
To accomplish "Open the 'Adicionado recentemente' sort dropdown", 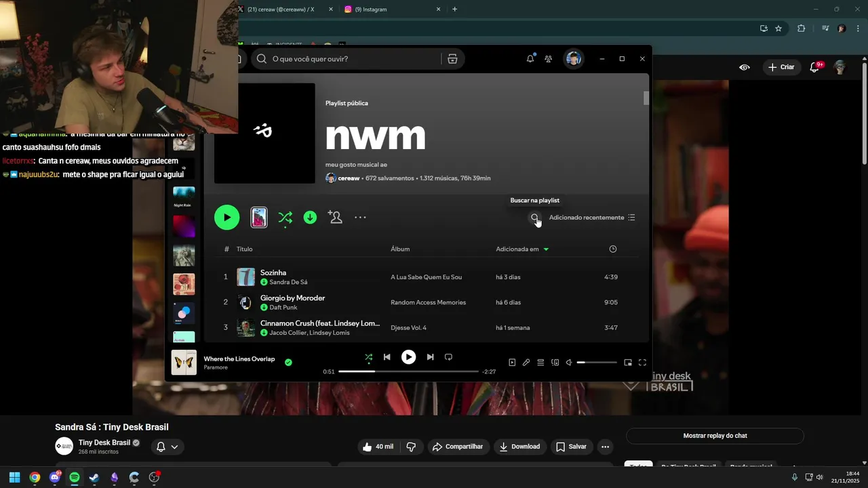I will pyautogui.click(x=592, y=218).
